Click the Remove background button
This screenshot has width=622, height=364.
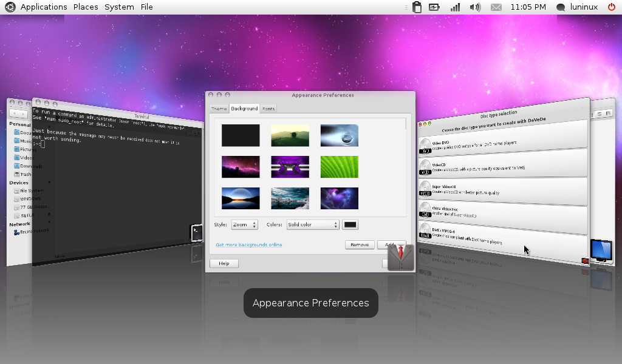tap(360, 245)
